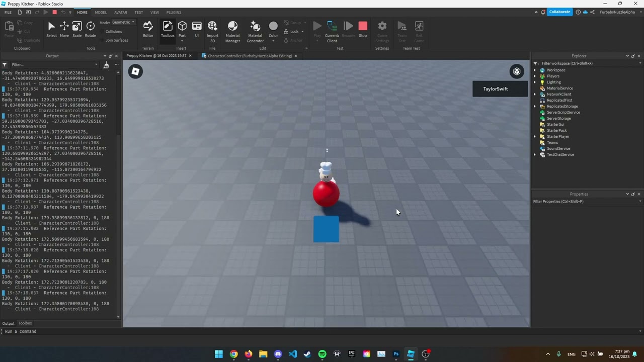Viewport: 644px width, 362px height.
Task: Close the Preppy Kitchen viewport tab
Action: pos(190,56)
